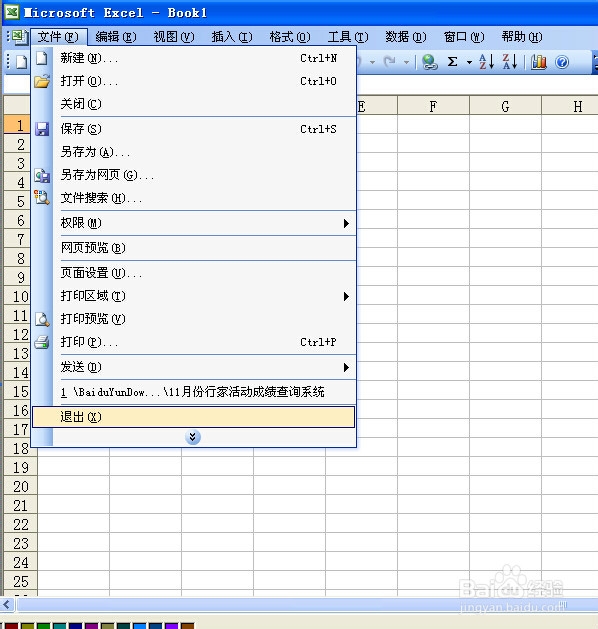Open the Chart Wizard toolbar icon
Screen dimensions: 598x629
coord(539,62)
